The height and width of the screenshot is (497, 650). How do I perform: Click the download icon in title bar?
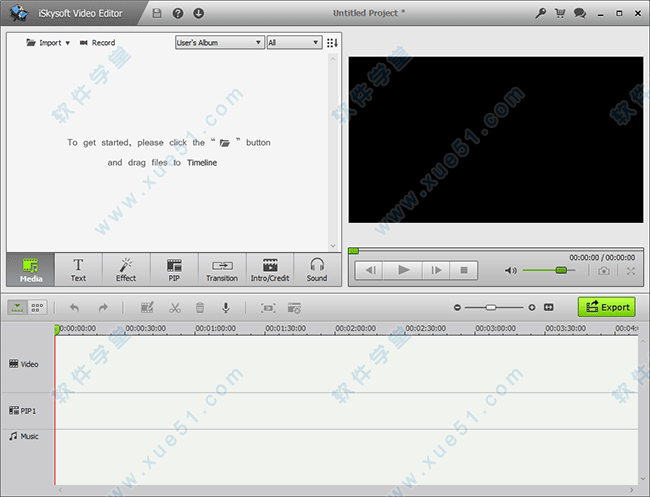(x=199, y=13)
